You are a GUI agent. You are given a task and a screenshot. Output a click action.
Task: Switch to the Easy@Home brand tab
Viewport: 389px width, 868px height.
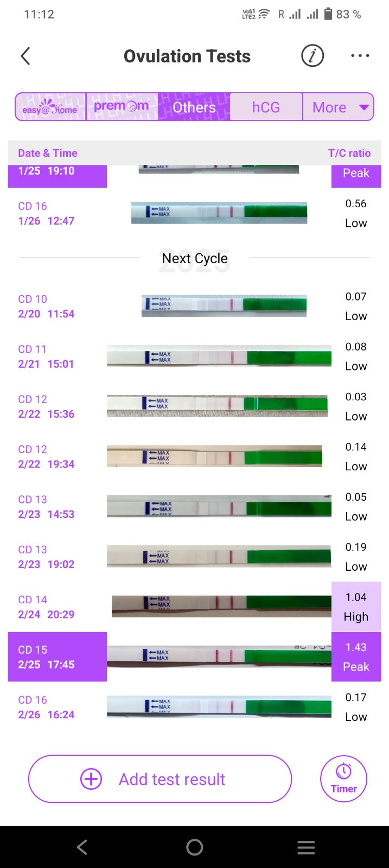(x=50, y=107)
